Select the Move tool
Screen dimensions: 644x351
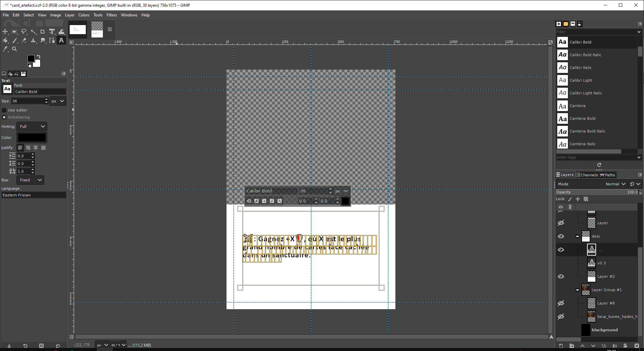tap(5, 31)
